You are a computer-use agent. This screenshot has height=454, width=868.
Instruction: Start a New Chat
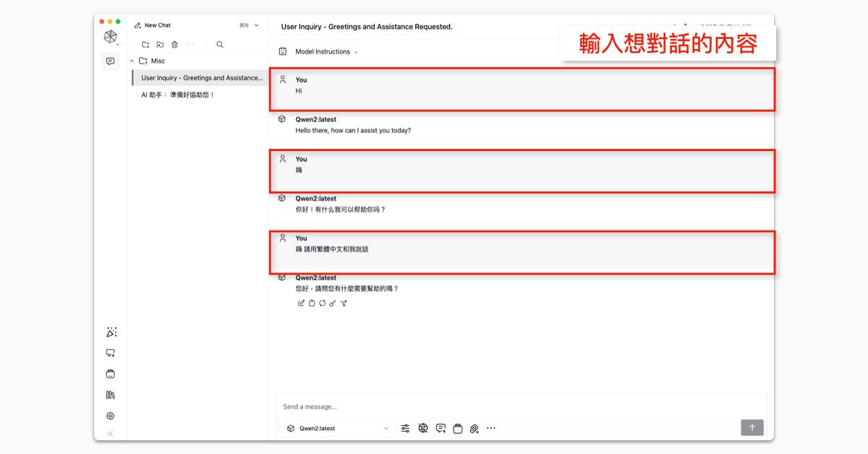coord(153,25)
